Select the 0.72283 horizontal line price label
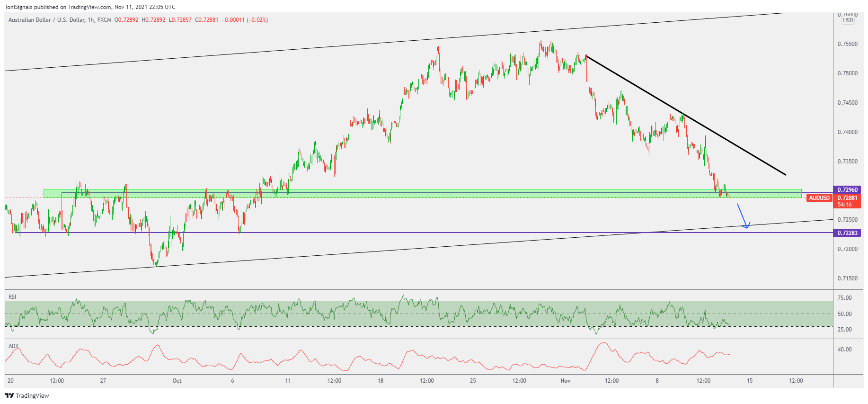This screenshot has width=868, height=404. [x=847, y=233]
